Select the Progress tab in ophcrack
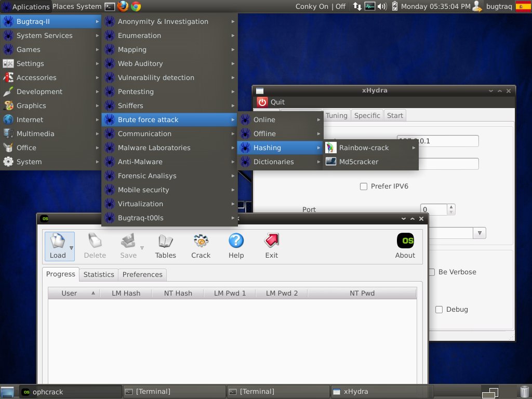Viewport: 532px width, 399px height. point(61,274)
